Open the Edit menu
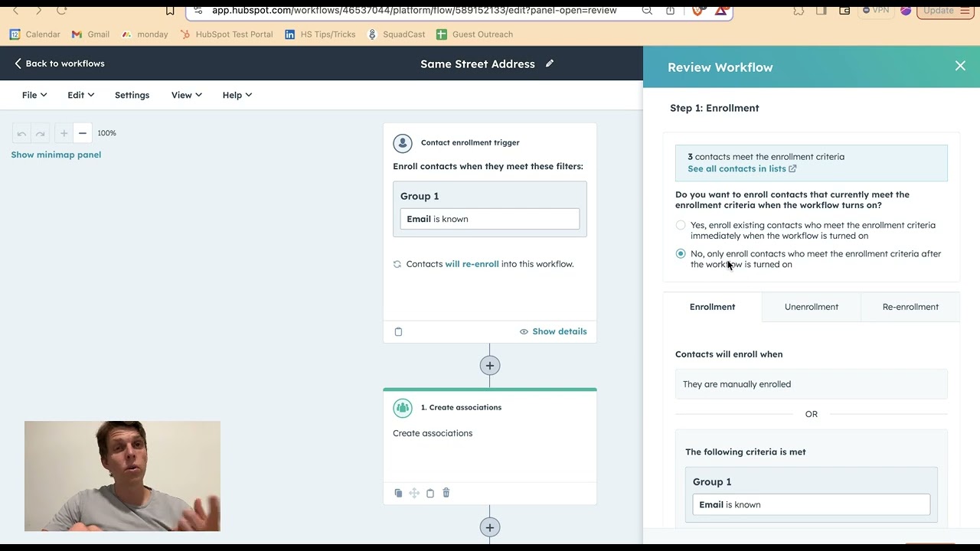 [x=80, y=95]
